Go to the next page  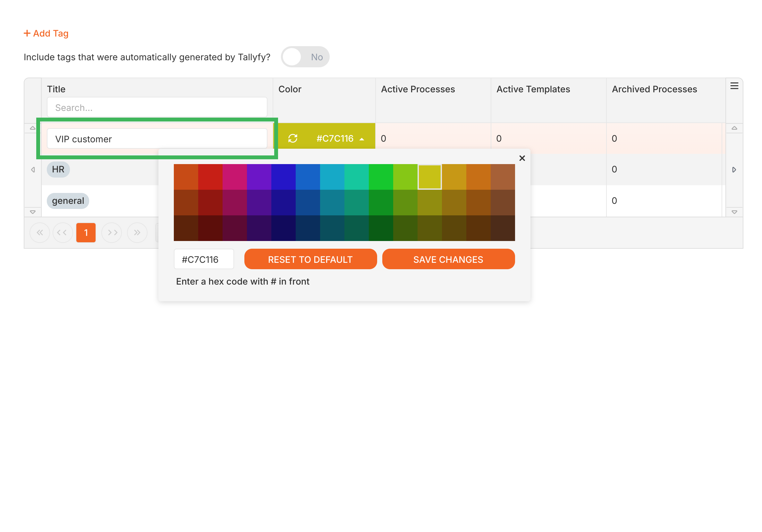point(112,232)
